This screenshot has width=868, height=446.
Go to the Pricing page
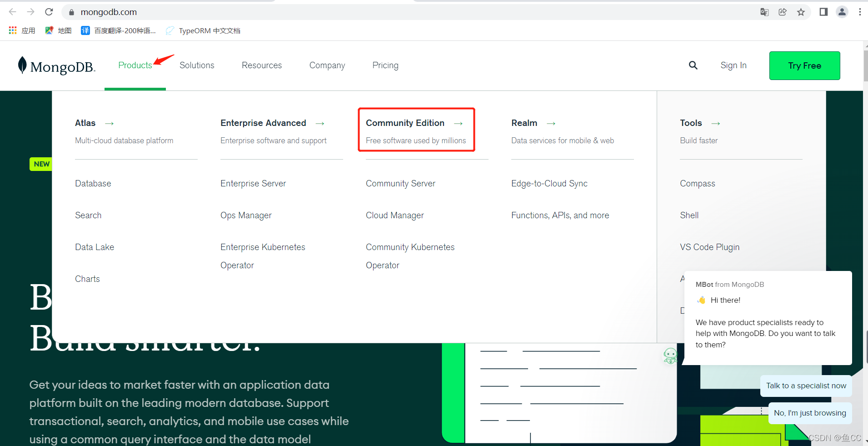click(385, 65)
